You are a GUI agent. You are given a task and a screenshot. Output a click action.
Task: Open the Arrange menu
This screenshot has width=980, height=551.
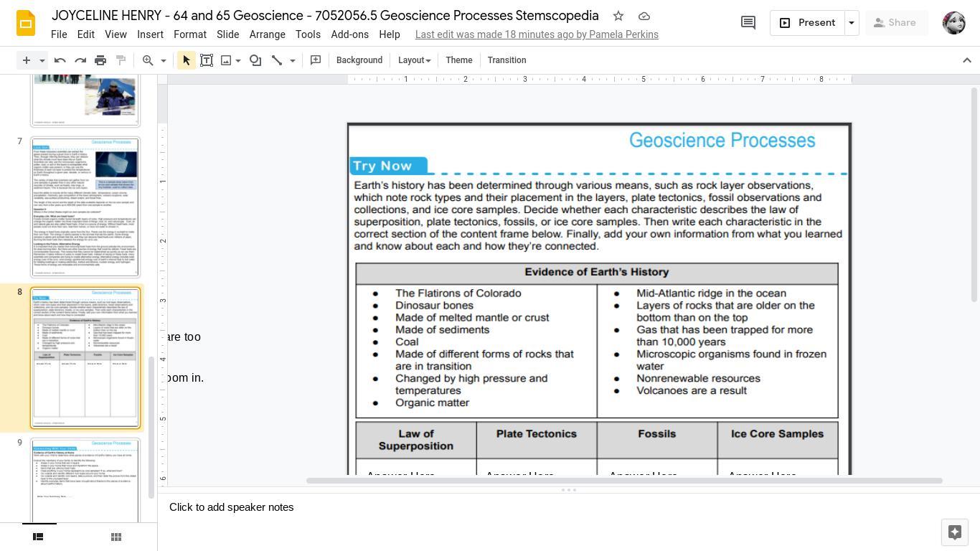(x=268, y=34)
